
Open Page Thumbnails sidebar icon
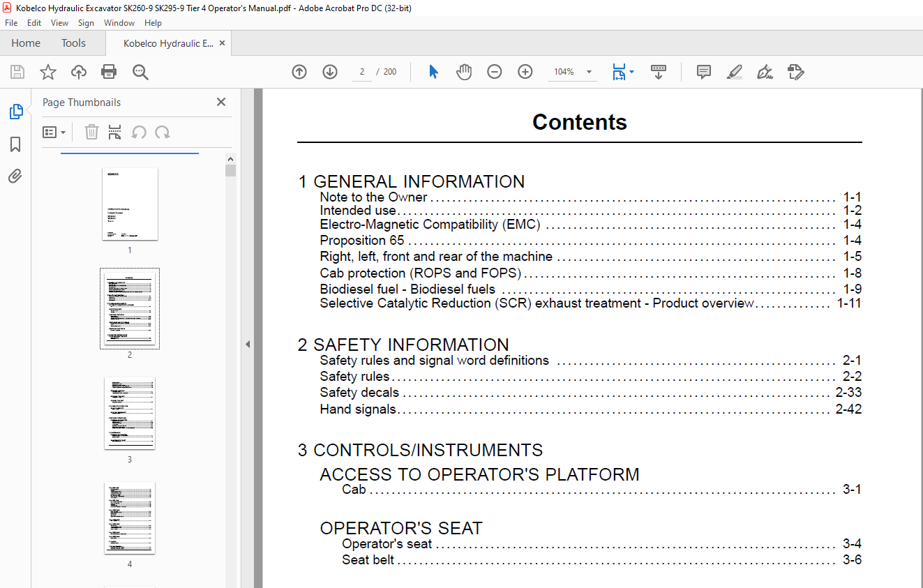click(x=15, y=112)
